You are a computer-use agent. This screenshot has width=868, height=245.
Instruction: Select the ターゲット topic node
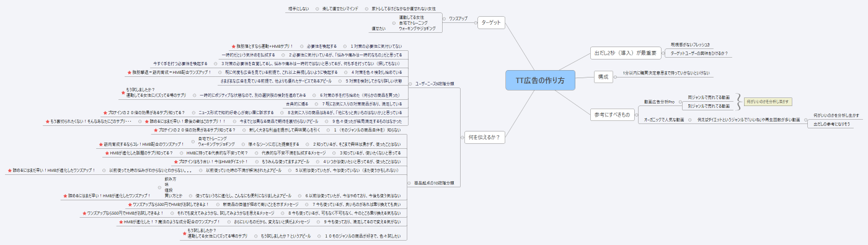click(492, 23)
